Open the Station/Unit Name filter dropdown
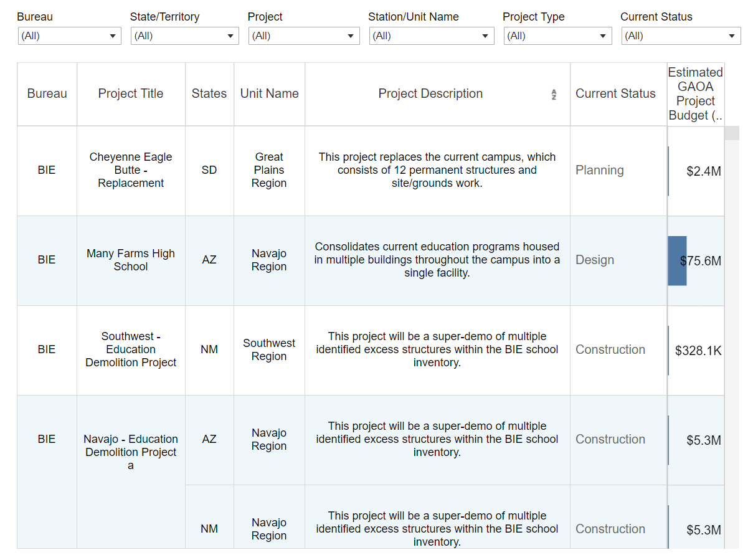The image size is (753, 560). [x=431, y=36]
